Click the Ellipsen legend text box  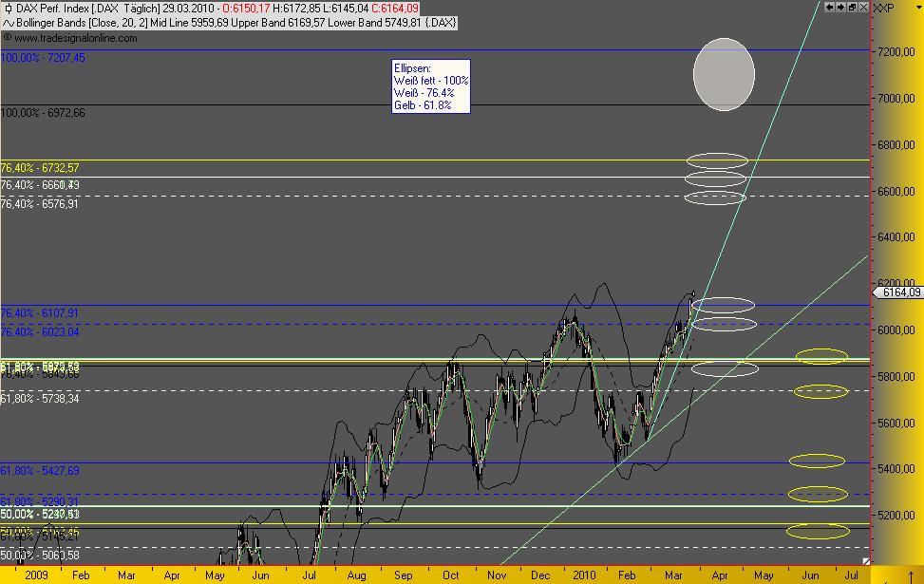click(x=431, y=86)
